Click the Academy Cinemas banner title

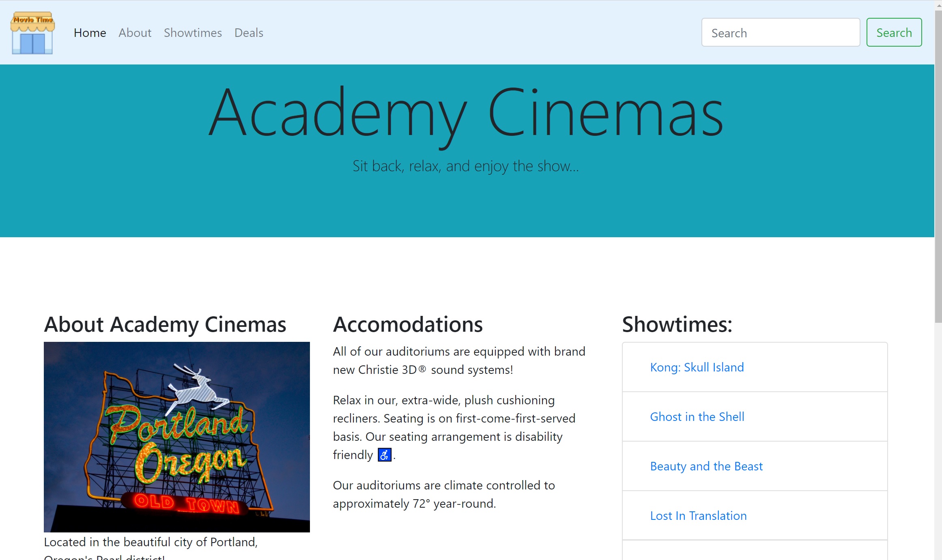pyautogui.click(x=466, y=113)
